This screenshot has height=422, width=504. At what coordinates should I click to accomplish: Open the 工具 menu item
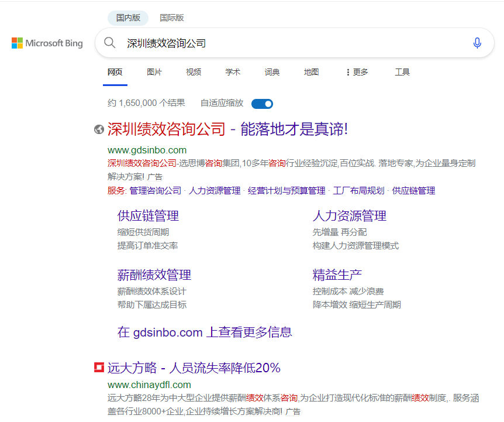tap(402, 72)
